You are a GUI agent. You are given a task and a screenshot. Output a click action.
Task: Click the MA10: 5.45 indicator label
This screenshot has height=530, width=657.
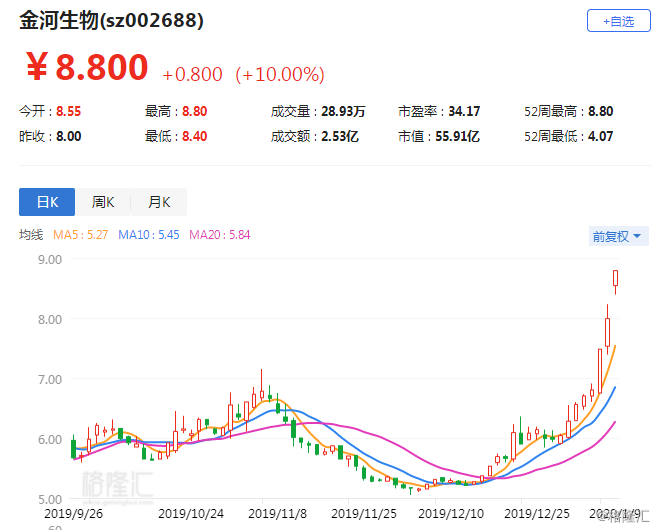148,235
